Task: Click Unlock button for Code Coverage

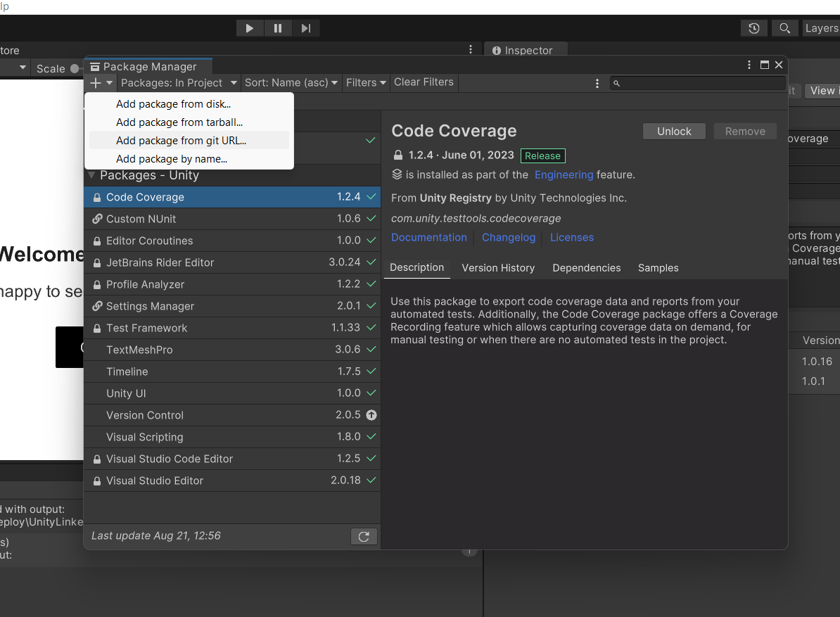Action: point(674,132)
